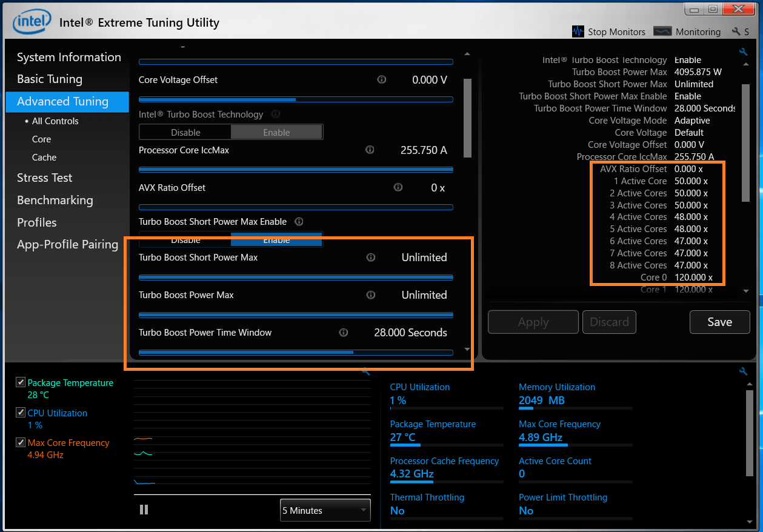Click the wrench icon above the settings summary list

744,52
